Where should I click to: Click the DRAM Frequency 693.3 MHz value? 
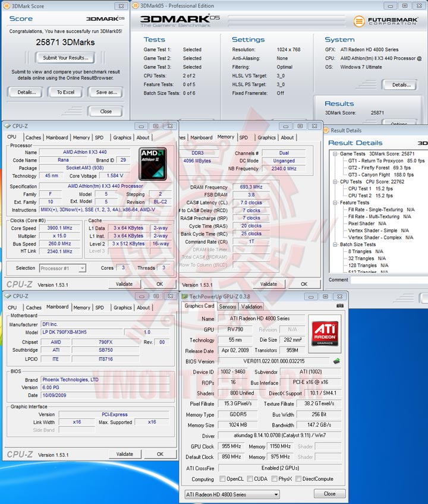click(x=251, y=187)
